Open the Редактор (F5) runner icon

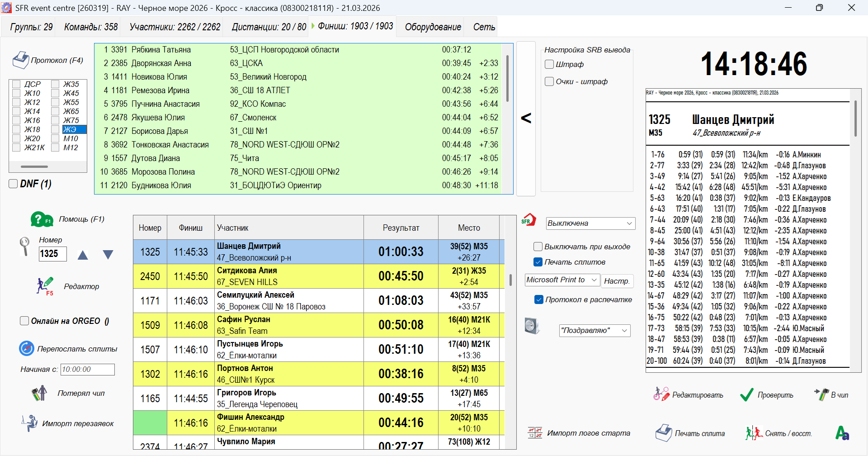(x=45, y=286)
